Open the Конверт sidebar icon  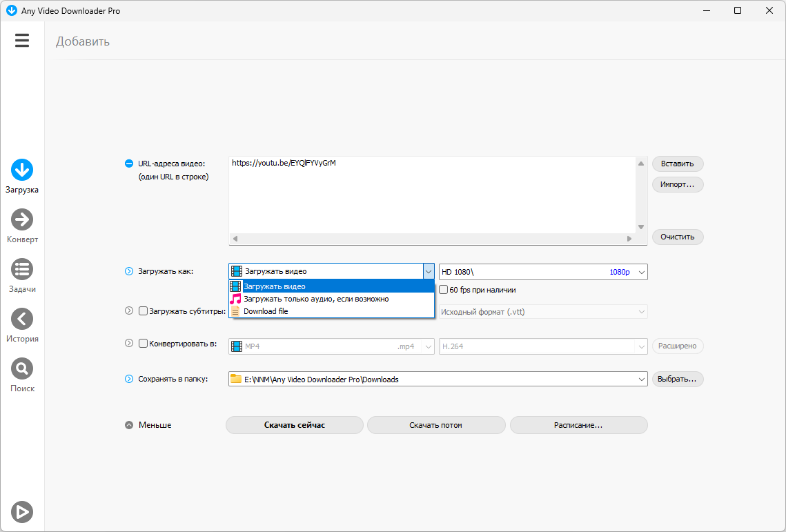coord(22,219)
